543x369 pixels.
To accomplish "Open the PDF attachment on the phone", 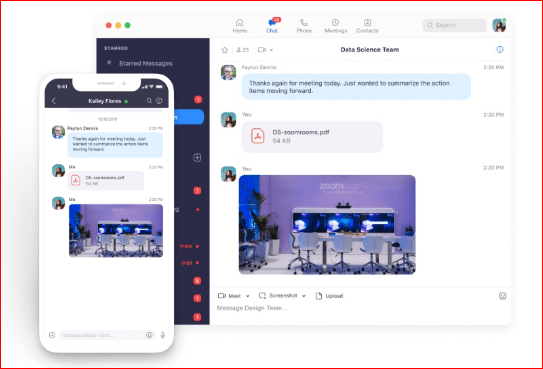I will (x=106, y=181).
